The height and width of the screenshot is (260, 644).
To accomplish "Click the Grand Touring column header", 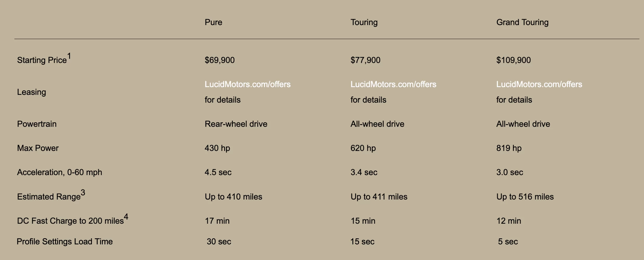I will pos(522,22).
